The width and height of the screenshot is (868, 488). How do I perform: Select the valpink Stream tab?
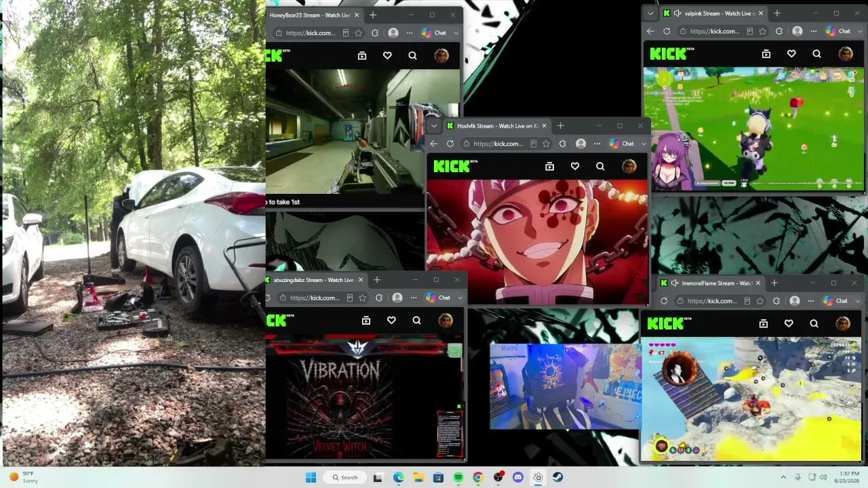[x=713, y=14]
